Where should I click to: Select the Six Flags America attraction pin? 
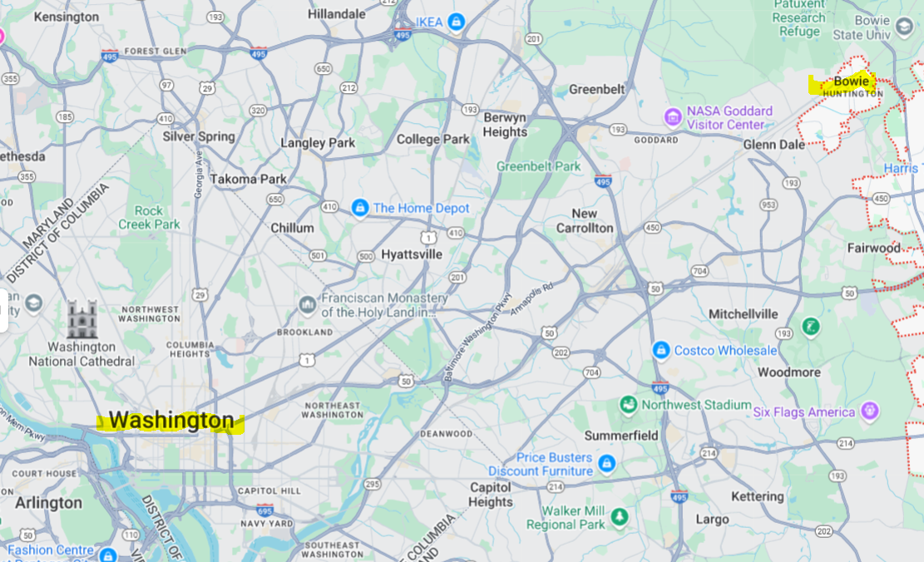pos(870,412)
